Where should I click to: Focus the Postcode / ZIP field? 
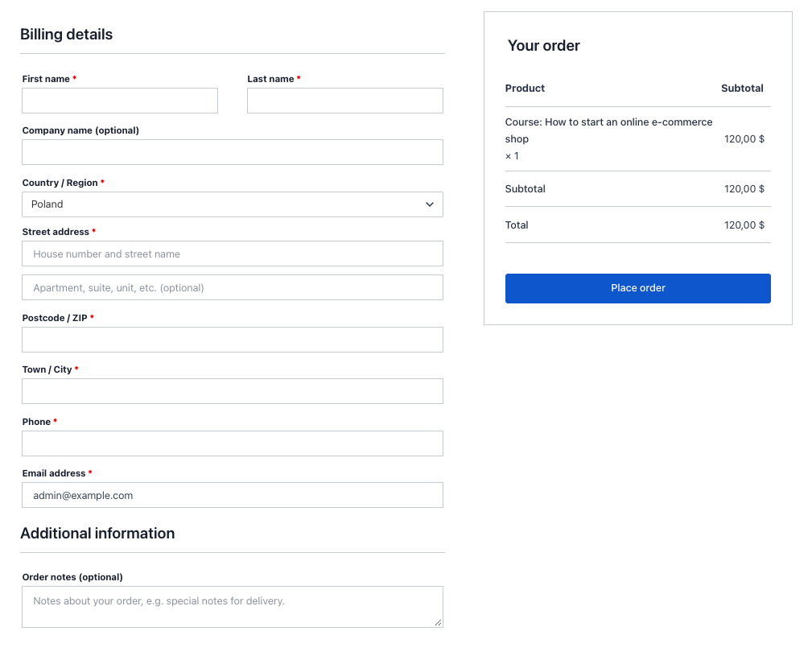click(x=233, y=340)
